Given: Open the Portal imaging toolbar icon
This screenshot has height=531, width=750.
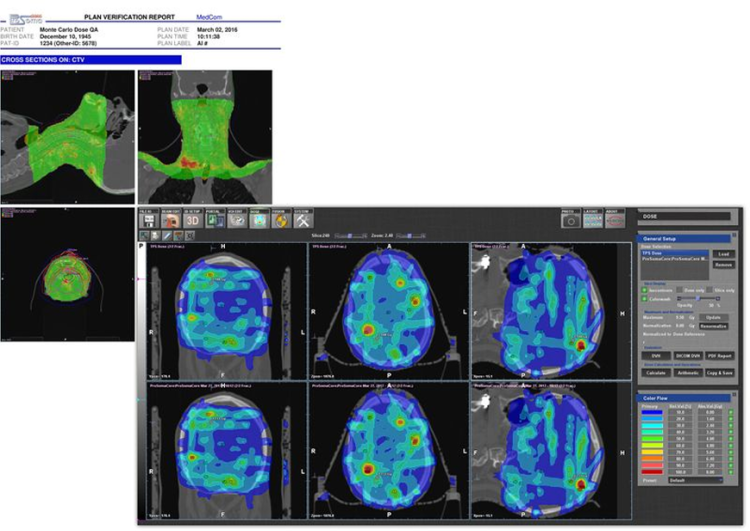Looking at the screenshot, I should 214,221.
